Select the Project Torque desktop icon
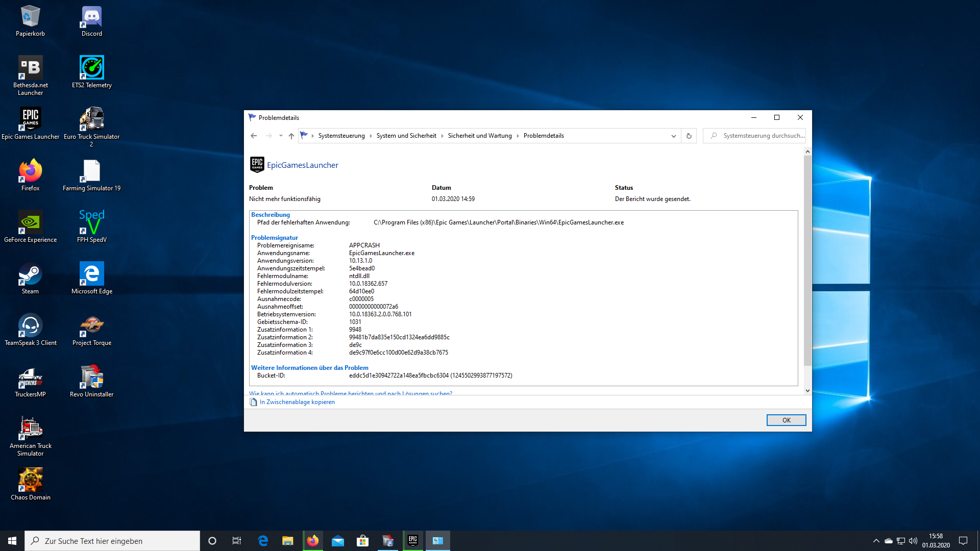The image size is (980, 551). point(92,330)
